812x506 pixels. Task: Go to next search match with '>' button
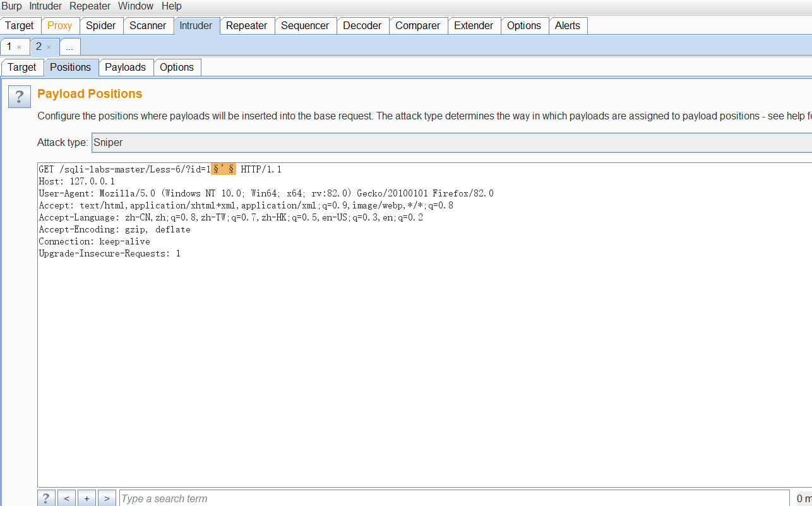[x=107, y=498]
